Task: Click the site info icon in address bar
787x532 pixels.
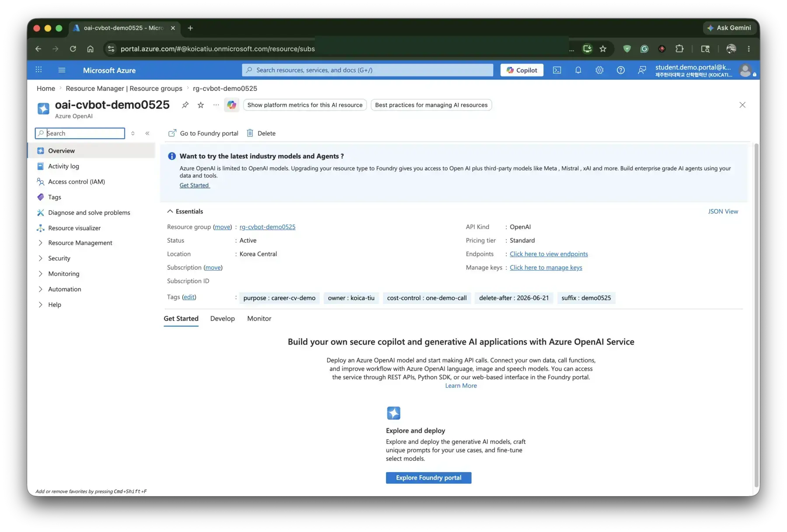Action: pos(111,49)
